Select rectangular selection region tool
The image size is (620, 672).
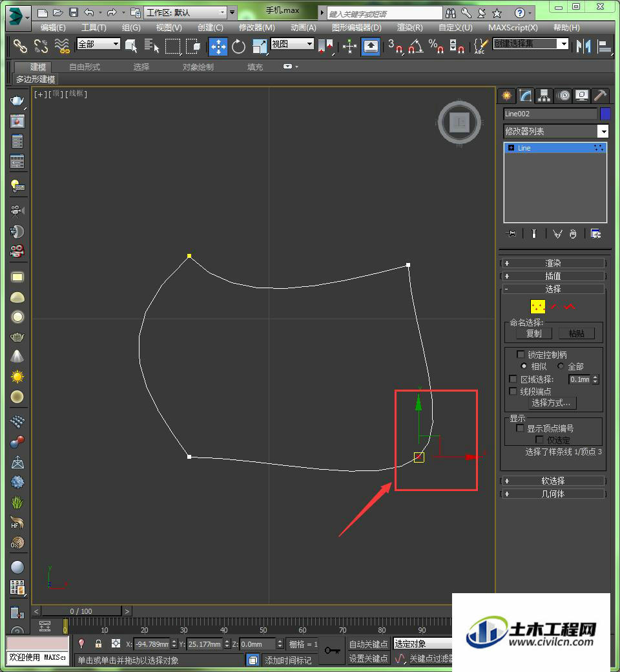click(x=172, y=46)
